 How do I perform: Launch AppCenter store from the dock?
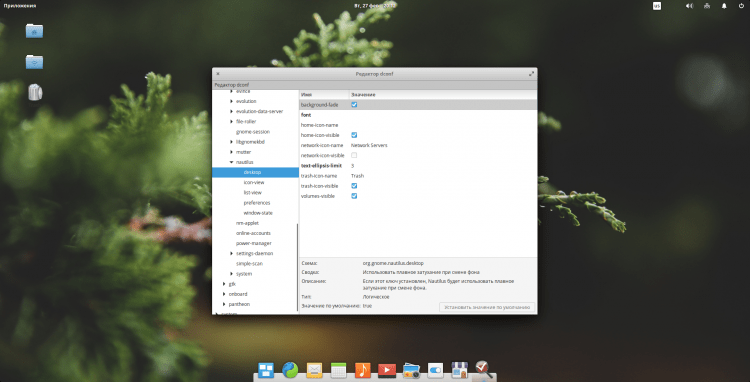point(460,371)
